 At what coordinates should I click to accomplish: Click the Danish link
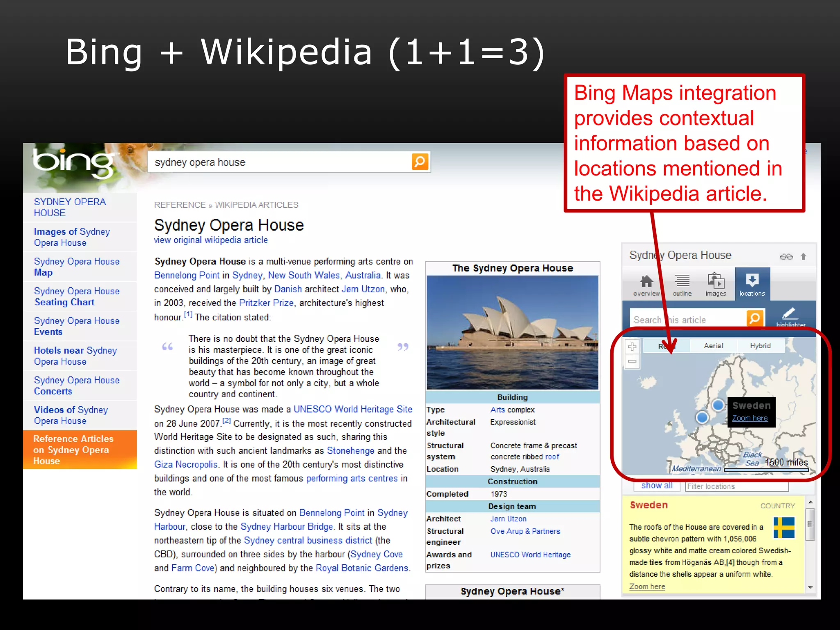pos(288,289)
